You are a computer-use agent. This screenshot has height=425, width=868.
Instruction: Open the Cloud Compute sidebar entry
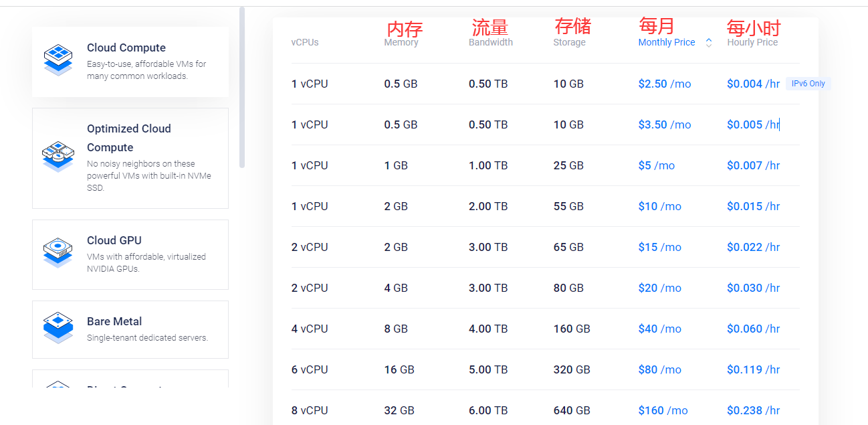pyautogui.click(x=130, y=60)
